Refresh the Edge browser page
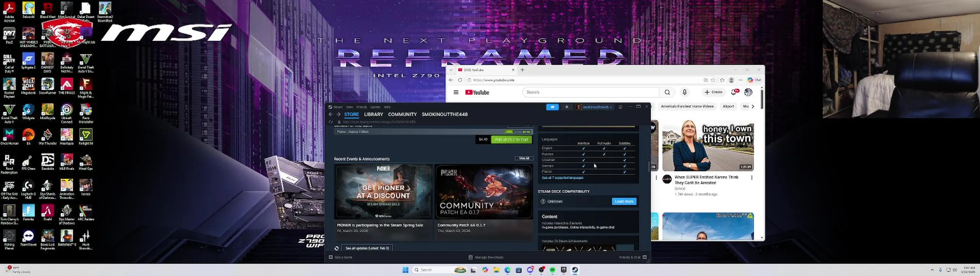 tap(460, 80)
